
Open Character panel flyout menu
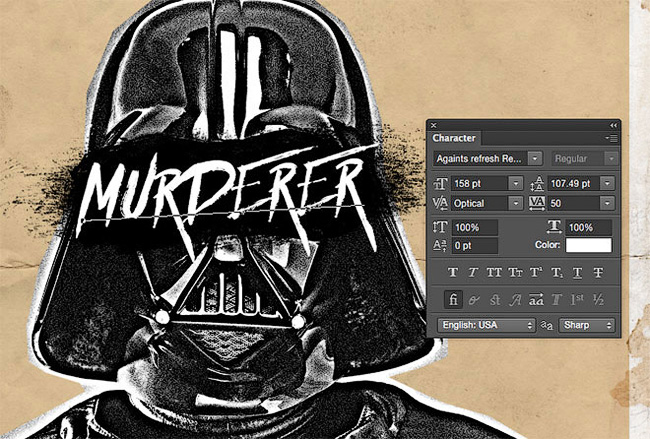tap(611, 138)
